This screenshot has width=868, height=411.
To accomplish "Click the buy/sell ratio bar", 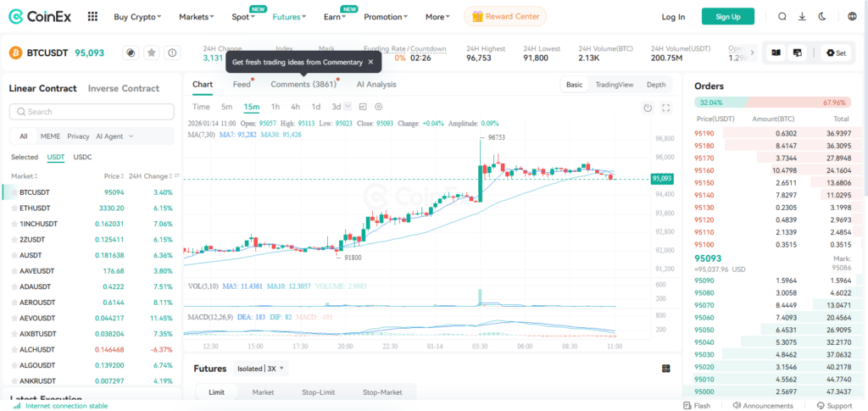I will [x=774, y=103].
